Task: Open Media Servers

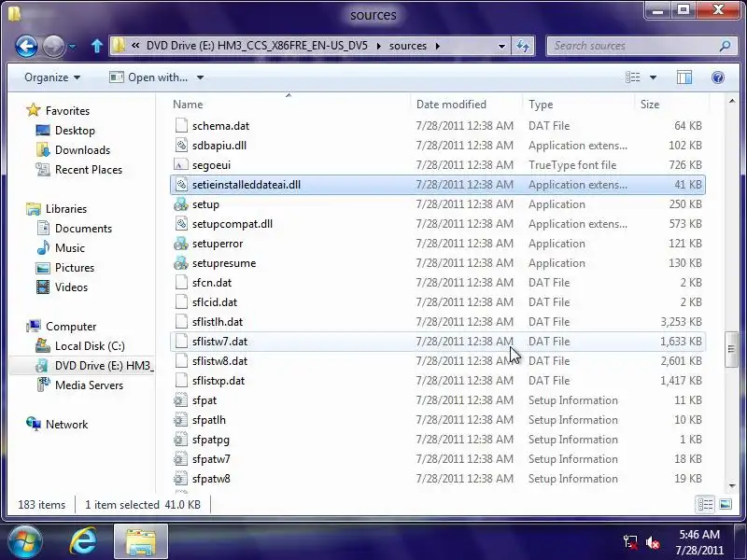Action: coord(89,385)
